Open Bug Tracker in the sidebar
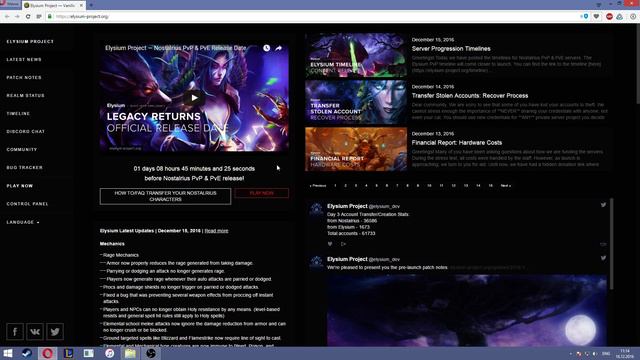This screenshot has width=640, height=360. click(24, 167)
